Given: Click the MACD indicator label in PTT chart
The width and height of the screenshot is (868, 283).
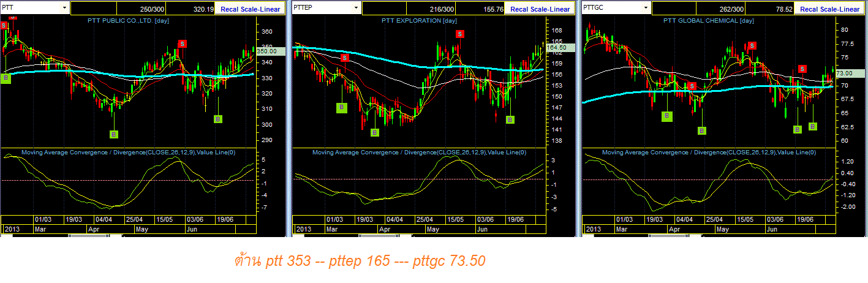Looking at the screenshot, I should coord(128,152).
